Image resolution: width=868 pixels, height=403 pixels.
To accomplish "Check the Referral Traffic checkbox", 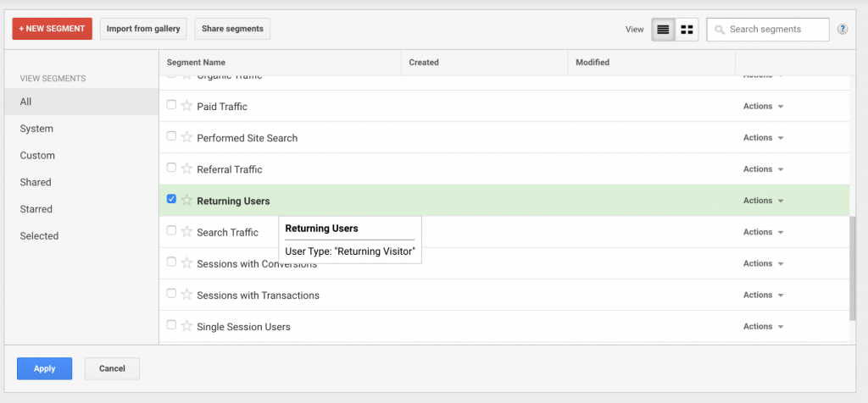I will [171, 168].
